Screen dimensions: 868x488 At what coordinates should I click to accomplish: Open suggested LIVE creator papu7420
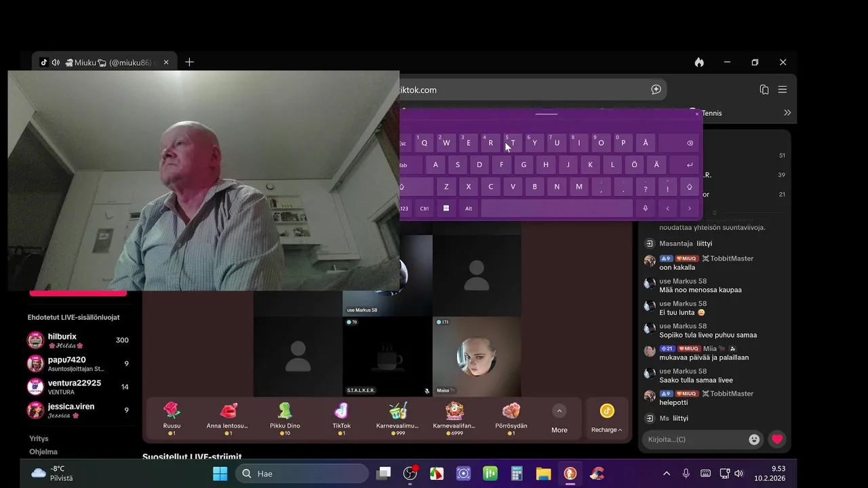(78, 363)
